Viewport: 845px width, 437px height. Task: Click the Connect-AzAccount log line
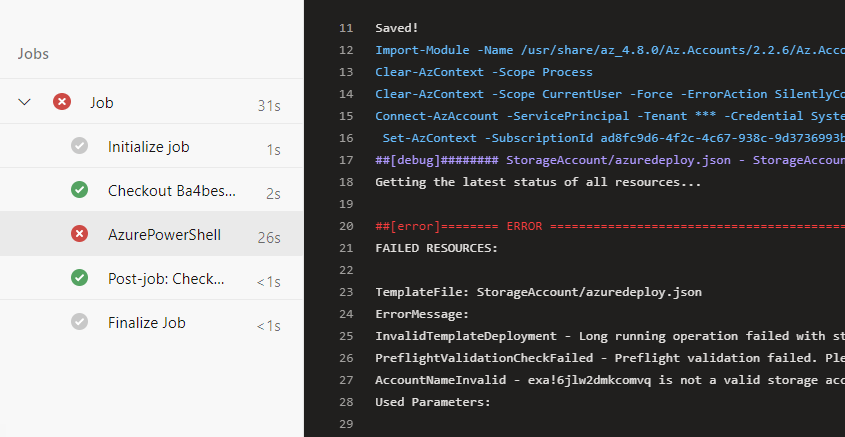click(610, 116)
